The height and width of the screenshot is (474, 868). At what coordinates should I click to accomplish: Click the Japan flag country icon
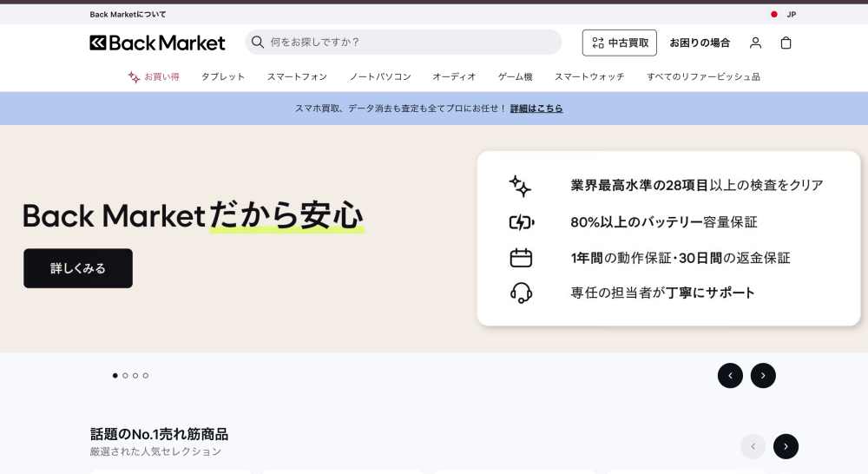[x=774, y=15]
